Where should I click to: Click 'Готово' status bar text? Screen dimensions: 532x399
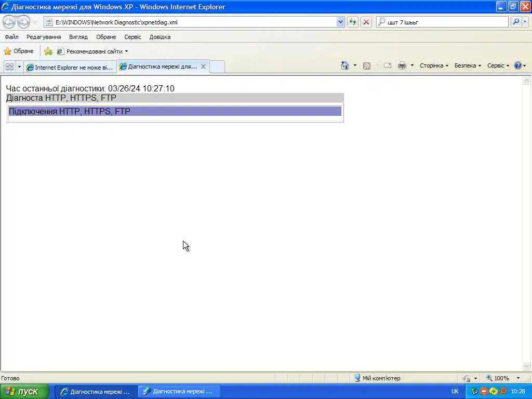pos(10,378)
